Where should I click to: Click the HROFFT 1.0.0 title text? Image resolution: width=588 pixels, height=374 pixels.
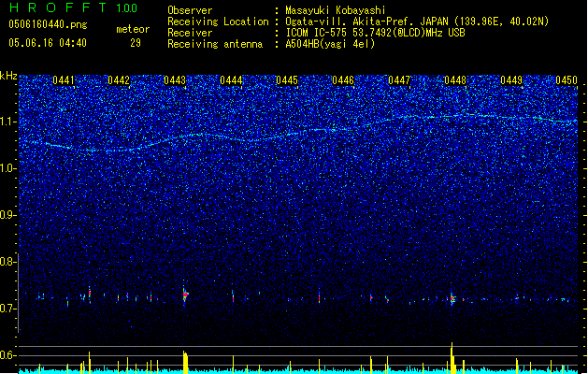click(73, 7)
